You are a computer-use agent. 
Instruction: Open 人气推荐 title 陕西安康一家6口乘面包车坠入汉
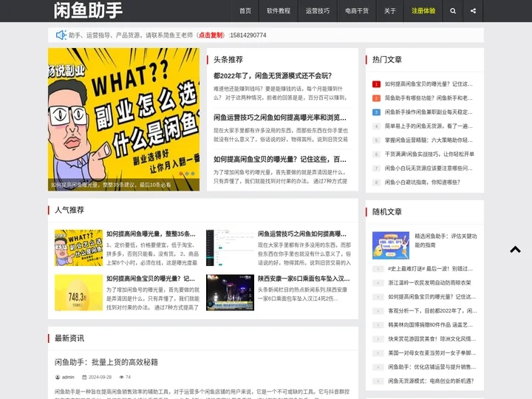304,279
